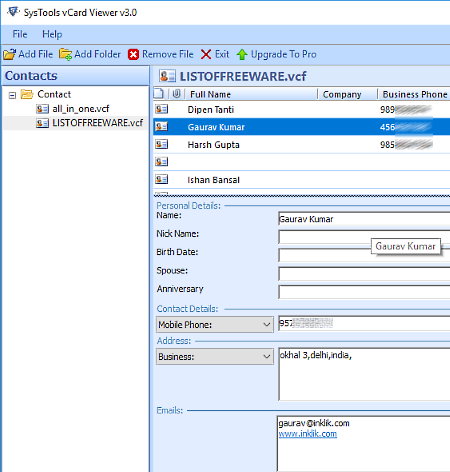This screenshot has height=472, width=450.
Task: Click the attachment paperclip column header
Action: [x=176, y=94]
